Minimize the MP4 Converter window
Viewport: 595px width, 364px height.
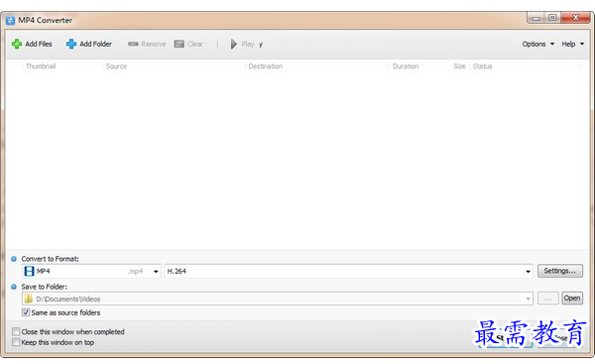535,18
